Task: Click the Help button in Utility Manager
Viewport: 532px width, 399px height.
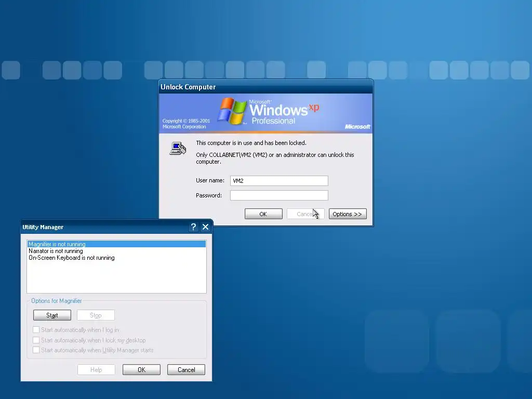Action: tap(96, 370)
